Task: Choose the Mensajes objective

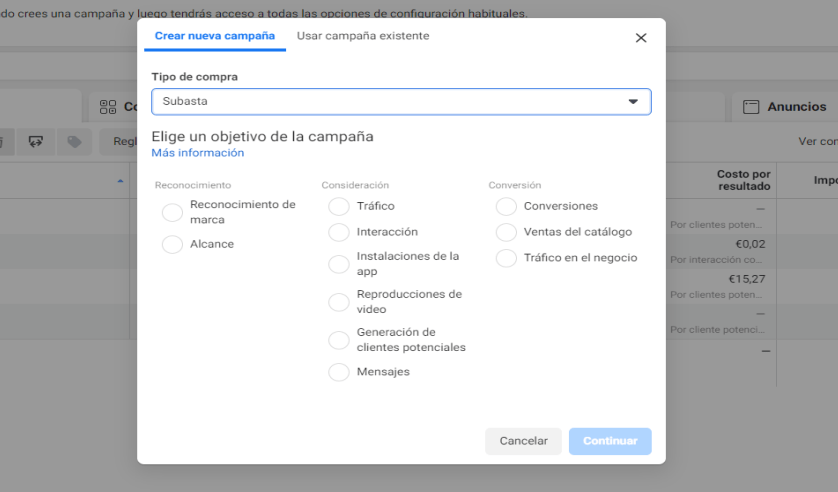Action: [x=339, y=372]
